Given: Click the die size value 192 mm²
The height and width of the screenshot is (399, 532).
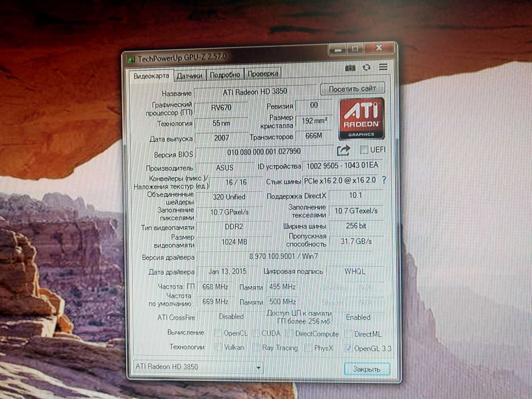Looking at the screenshot, I should pos(314,120).
